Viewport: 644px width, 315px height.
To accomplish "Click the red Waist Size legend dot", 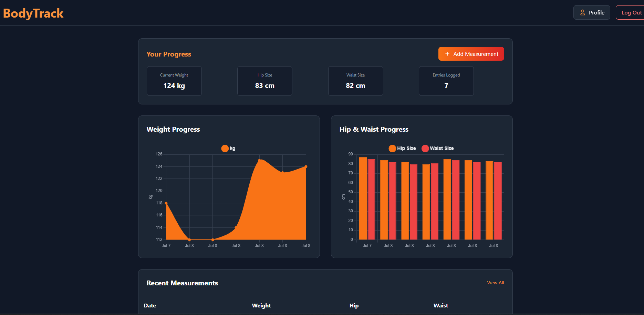I will click(425, 148).
